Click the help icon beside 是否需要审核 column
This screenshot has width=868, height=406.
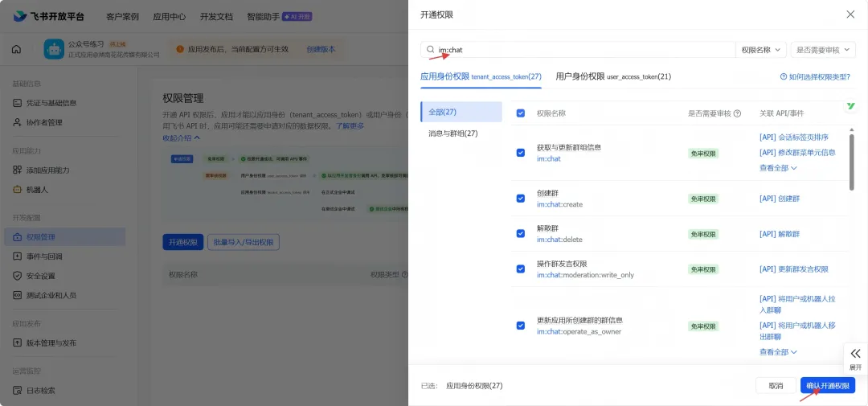tap(737, 113)
